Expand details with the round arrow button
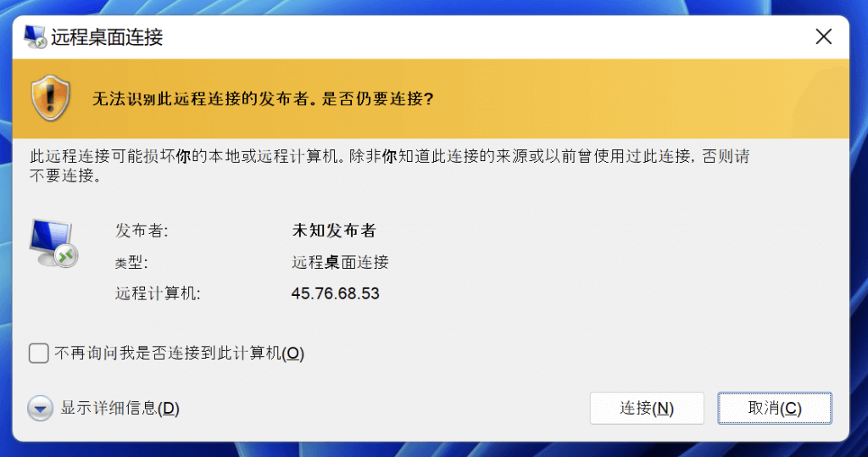Image resolution: width=868 pixels, height=457 pixels. (x=40, y=409)
